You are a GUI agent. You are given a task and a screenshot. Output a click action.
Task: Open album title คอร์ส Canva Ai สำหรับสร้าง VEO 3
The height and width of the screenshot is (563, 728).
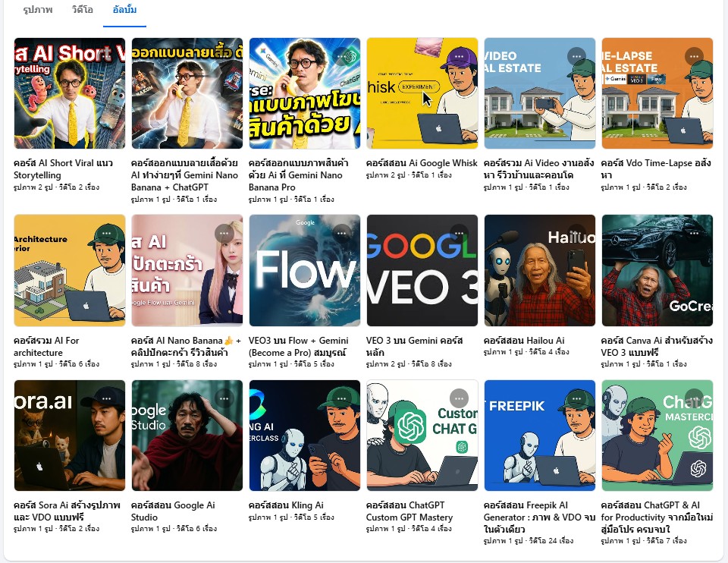657,347
